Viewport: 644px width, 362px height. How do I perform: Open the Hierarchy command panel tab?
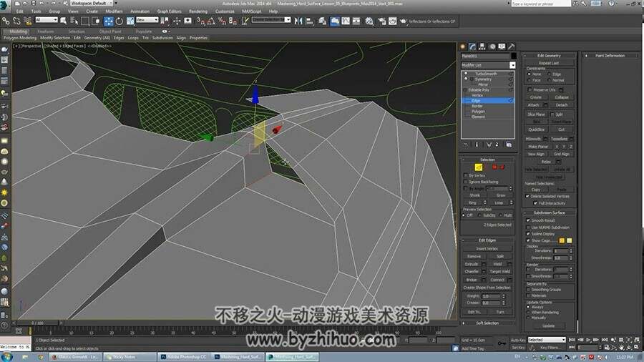click(x=482, y=47)
